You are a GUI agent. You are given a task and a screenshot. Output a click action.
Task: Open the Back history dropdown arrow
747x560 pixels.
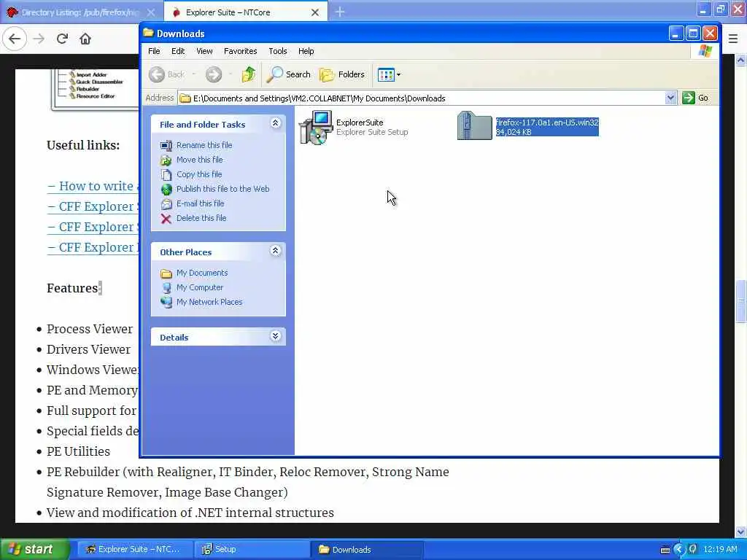coord(193,74)
